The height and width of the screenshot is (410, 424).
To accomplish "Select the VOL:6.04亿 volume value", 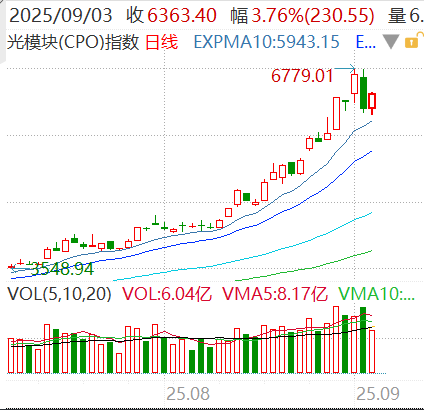I will point(167,294).
